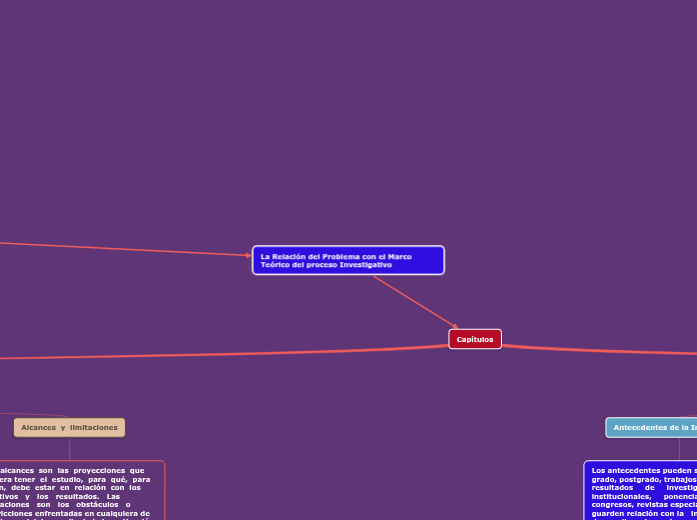Open the Alcances description text box

tap(80, 490)
